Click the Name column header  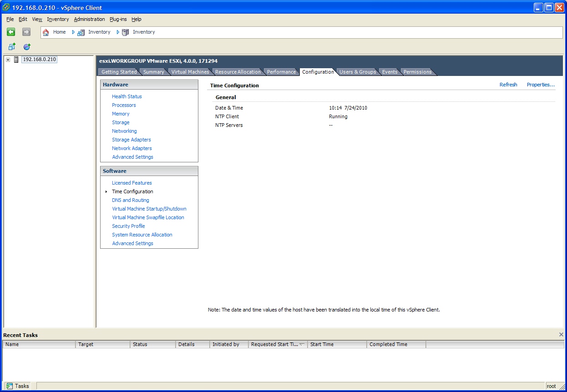click(x=39, y=345)
